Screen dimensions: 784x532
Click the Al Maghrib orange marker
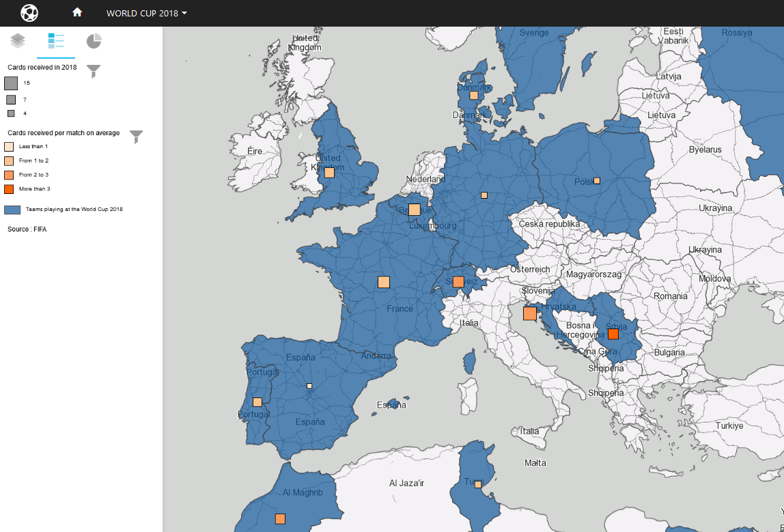280,519
